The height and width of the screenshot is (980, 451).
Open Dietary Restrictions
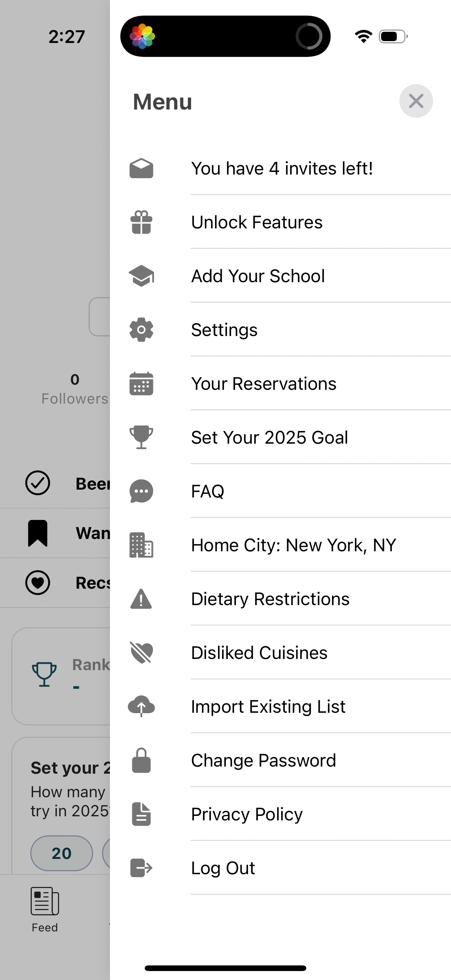[270, 599]
